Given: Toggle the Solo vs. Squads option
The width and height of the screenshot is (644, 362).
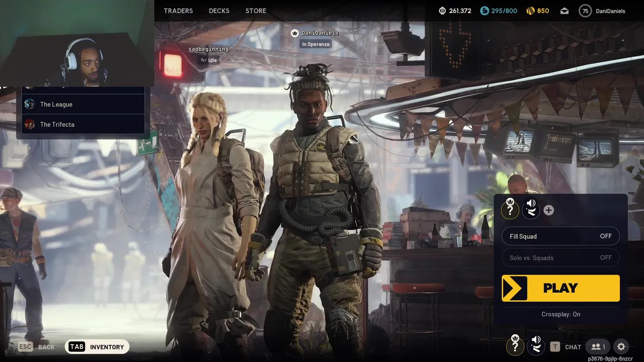Looking at the screenshot, I should click(x=560, y=257).
